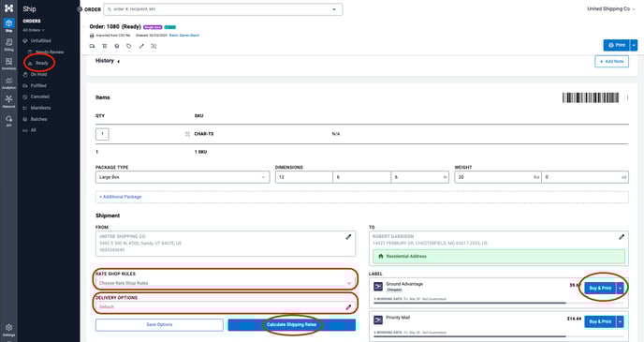Edit the FROM address pencil icon
Screen dimensions: 644x342
(348, 237)
